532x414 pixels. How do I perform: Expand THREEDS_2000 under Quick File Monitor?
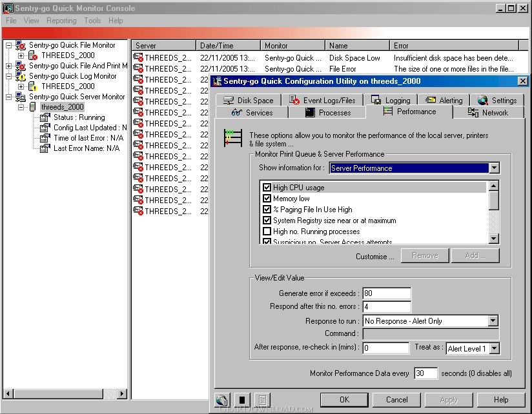(21, 55)
